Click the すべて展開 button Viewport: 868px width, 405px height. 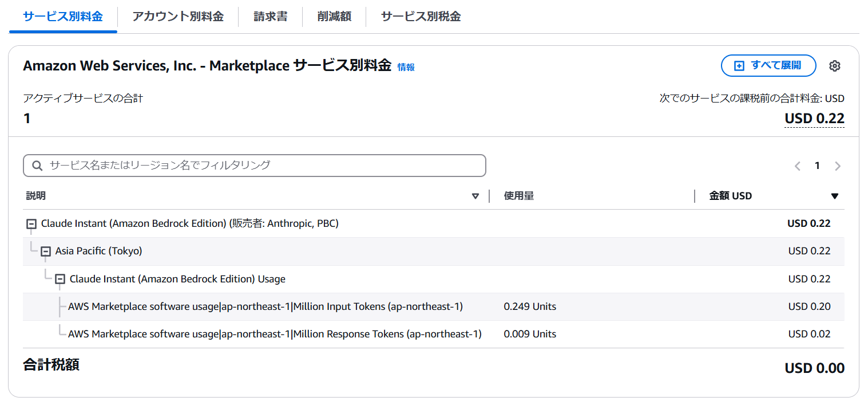(768, 65)
